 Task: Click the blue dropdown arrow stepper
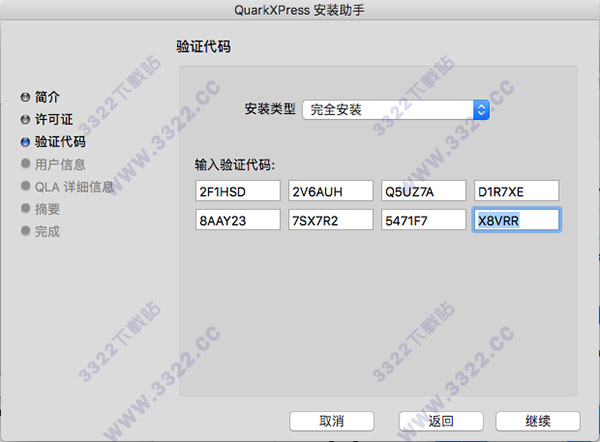481,110
